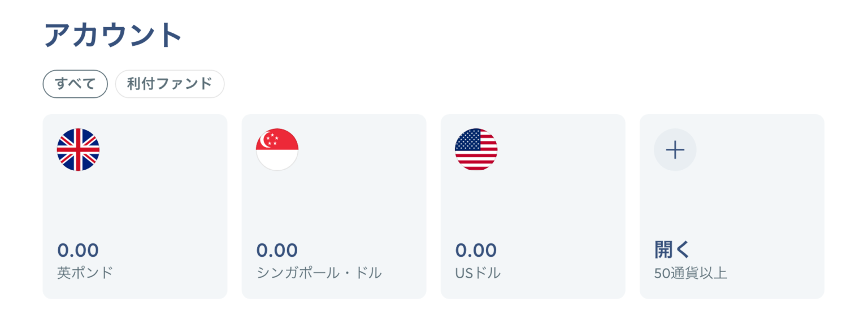Screen dimensions: 868x319
Task: Click the アカウント page heading
Action: pos(113,36)
